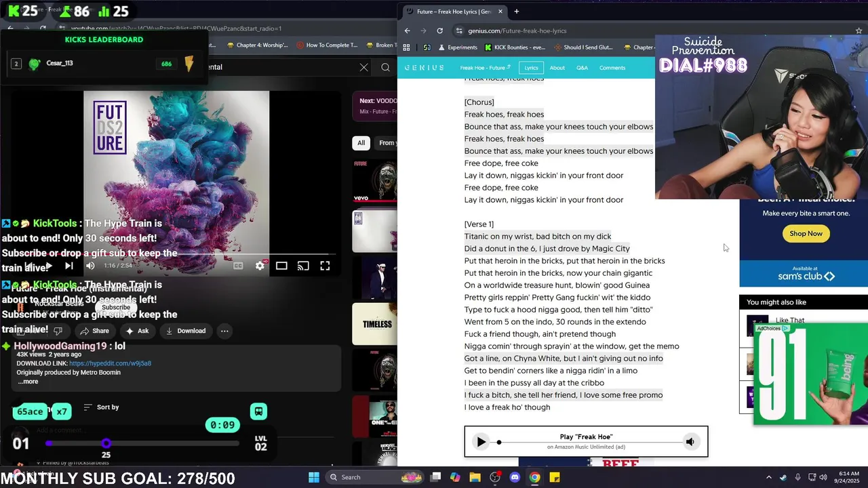The height and width of the screenshot is (488, 868).
Task: Click the I love some free promo lyric
Action: pyautogui.click(x=564, y=395)
